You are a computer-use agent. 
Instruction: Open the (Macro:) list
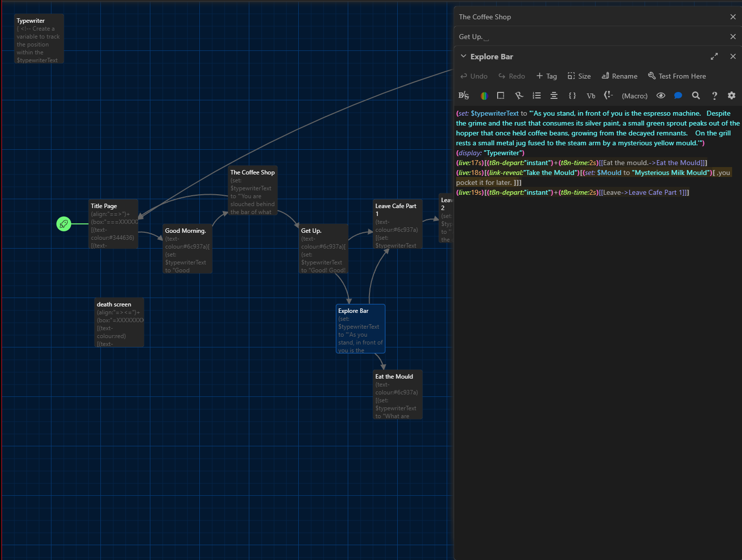pos(635,96)
